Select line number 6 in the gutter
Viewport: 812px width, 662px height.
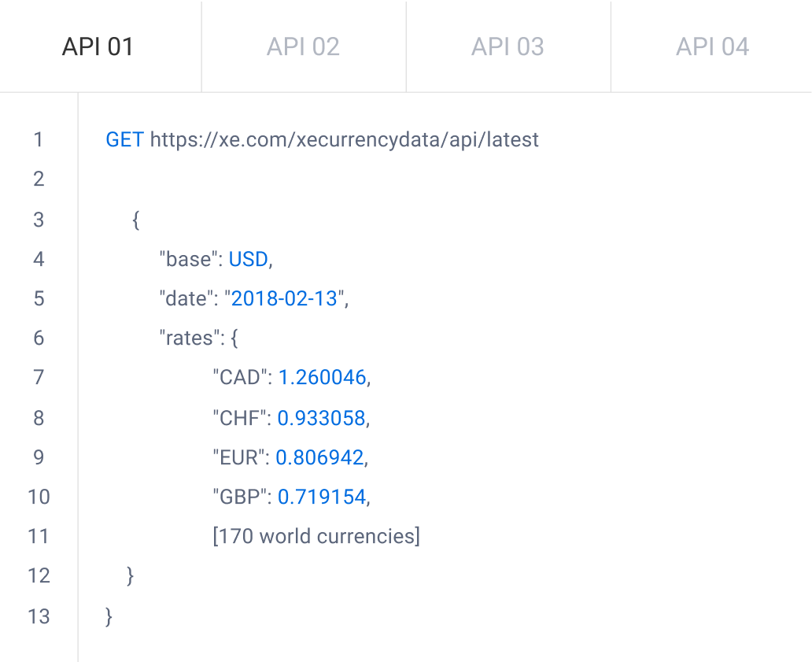click(39, 338)
